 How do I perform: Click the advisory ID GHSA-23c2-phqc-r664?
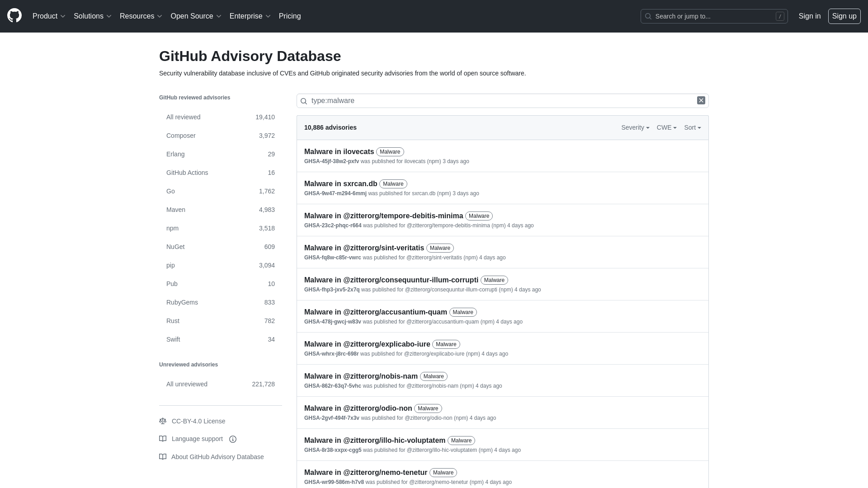tap(333, 225)
